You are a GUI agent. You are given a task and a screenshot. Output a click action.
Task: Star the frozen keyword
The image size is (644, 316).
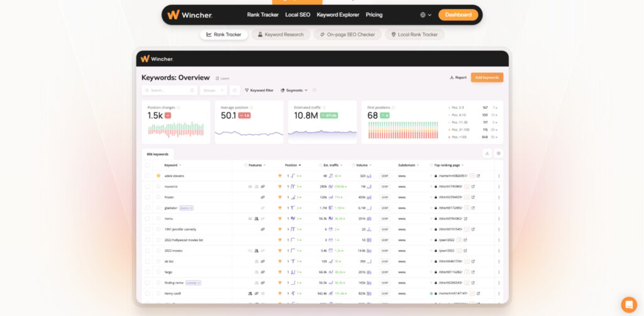coord(158,197)
